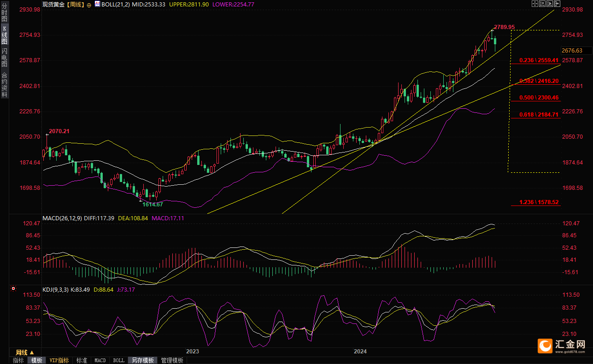Open the 分时图 side tab
593x364 pixels.
(5, 13)
